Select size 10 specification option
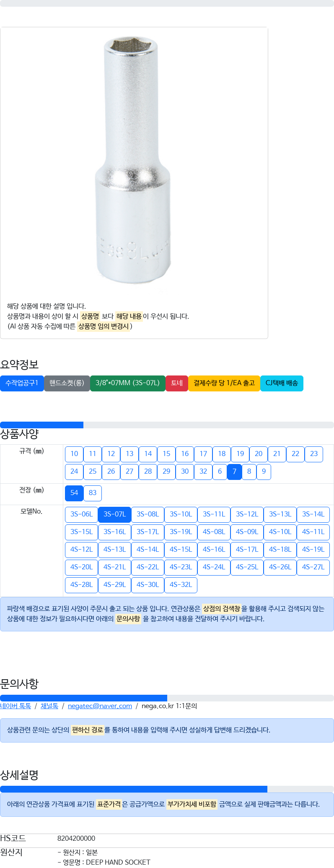The width and height of the screenshot is (334, 868). click(x=74, y=454)
